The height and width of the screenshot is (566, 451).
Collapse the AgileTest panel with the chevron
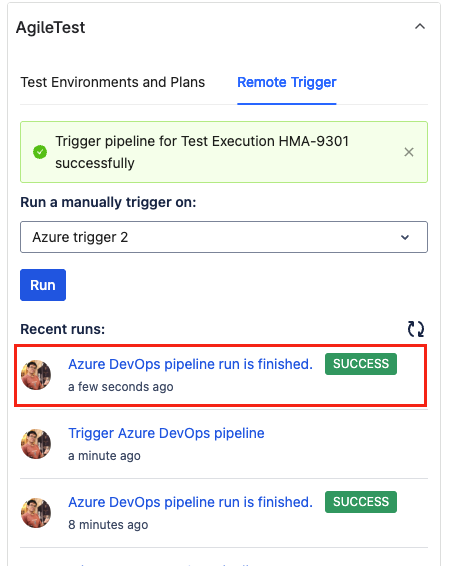420,27
